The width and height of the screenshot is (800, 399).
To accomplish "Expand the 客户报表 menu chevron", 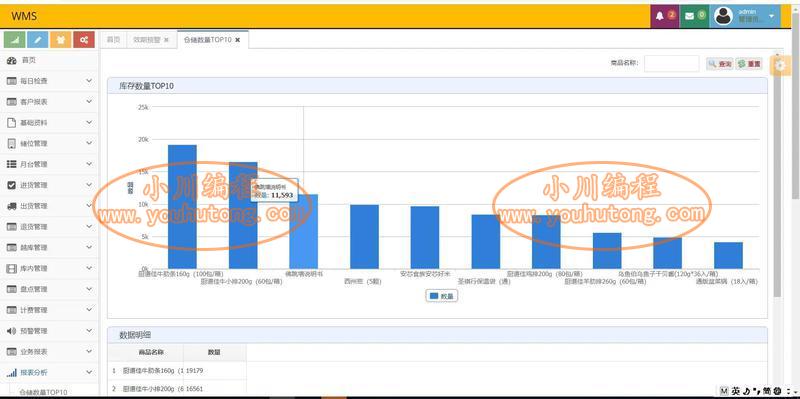I will click(89, 102).
